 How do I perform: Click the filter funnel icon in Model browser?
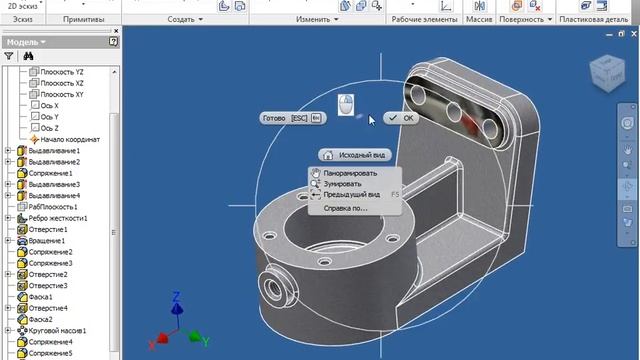[9, 56]
